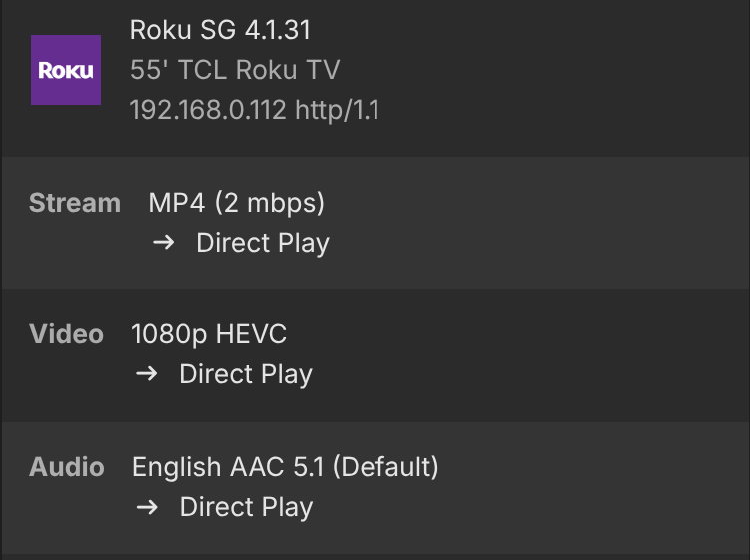Click Direct Play under Audio
Screen dimensions: 750x560
pos(246,506)
